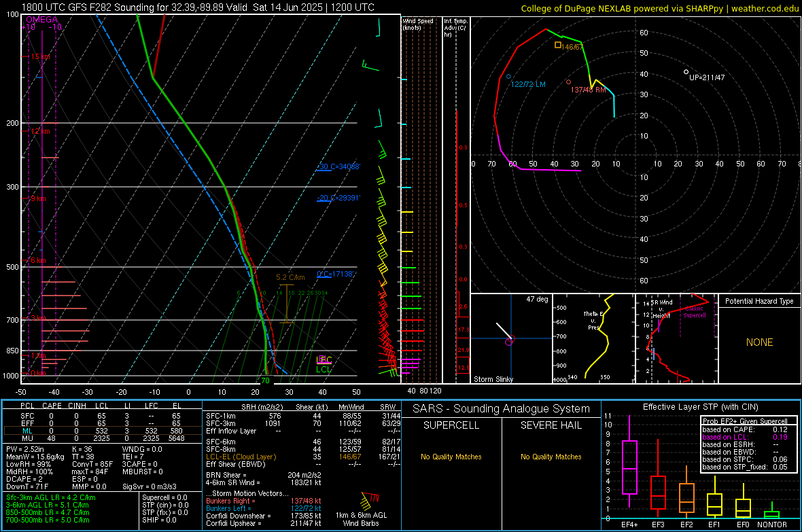Click the Corfidi Downshear = 173/85 kt line
Viewport: 802px width, 532px height.
[x=264, y=516]
